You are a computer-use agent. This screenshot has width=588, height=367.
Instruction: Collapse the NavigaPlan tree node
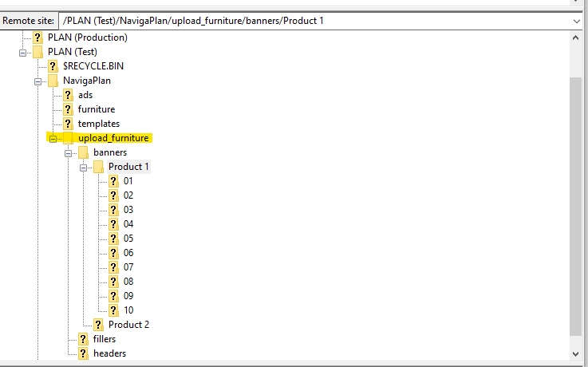[x=38, y=81]
